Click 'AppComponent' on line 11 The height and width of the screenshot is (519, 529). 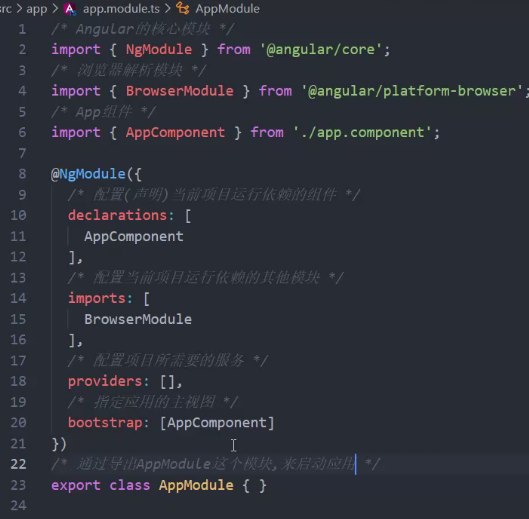[134, 236]
